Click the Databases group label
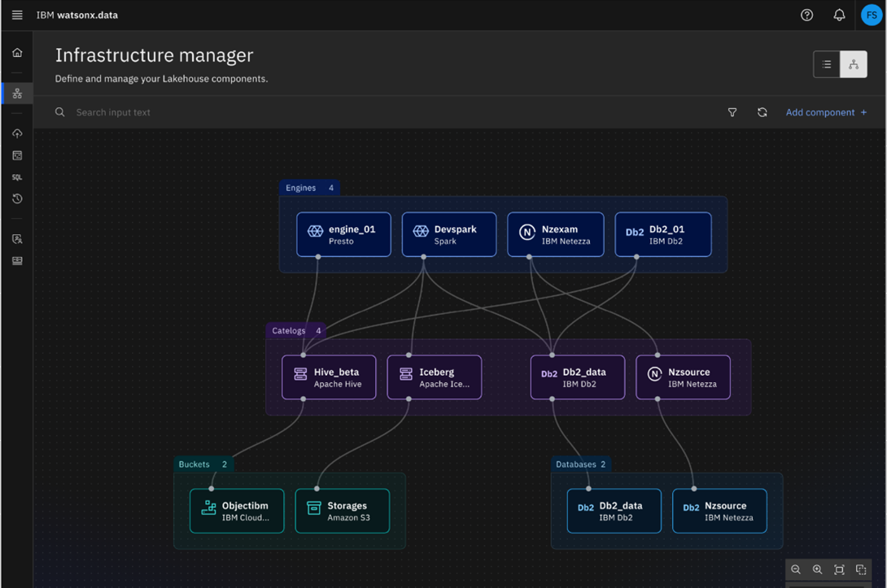Screen dimensions: 887x588 (580, 464)
